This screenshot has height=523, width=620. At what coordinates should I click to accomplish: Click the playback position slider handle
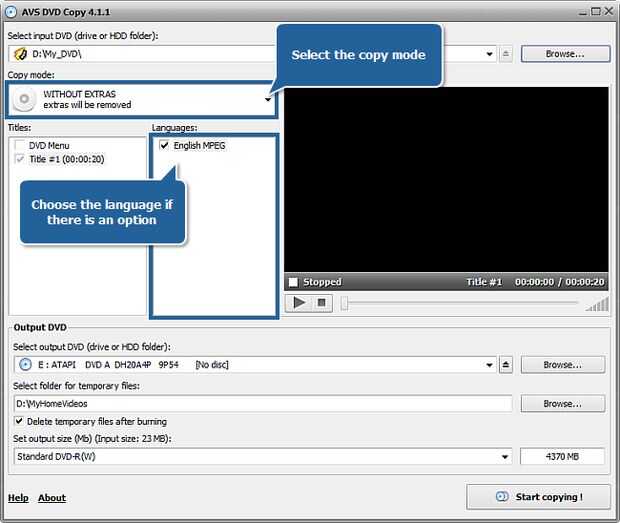pyautogui.click(x=344, y=304)
